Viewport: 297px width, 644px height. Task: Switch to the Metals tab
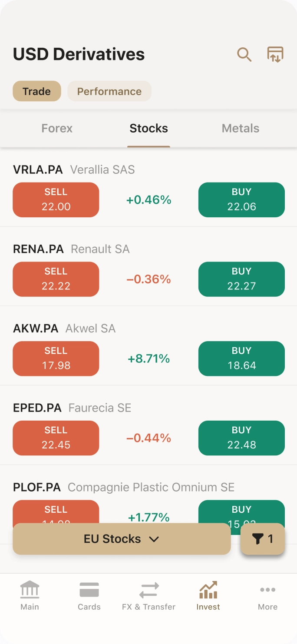(x=241, y=128)
